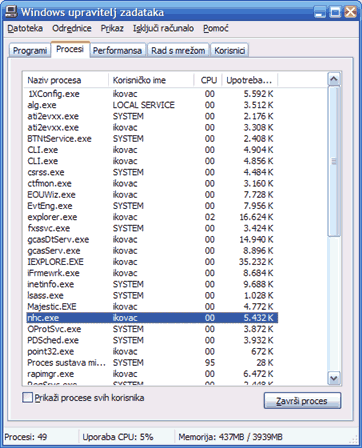Select the EvtEng.exe process
Viewport: 362px width, 448px height.
coord(151,206)
